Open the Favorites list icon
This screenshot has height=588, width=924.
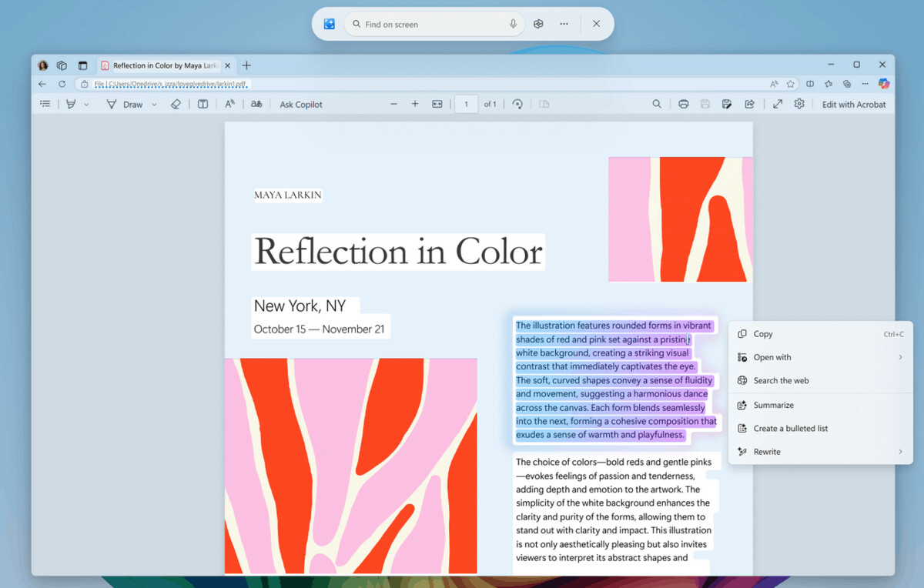point(829,84)
